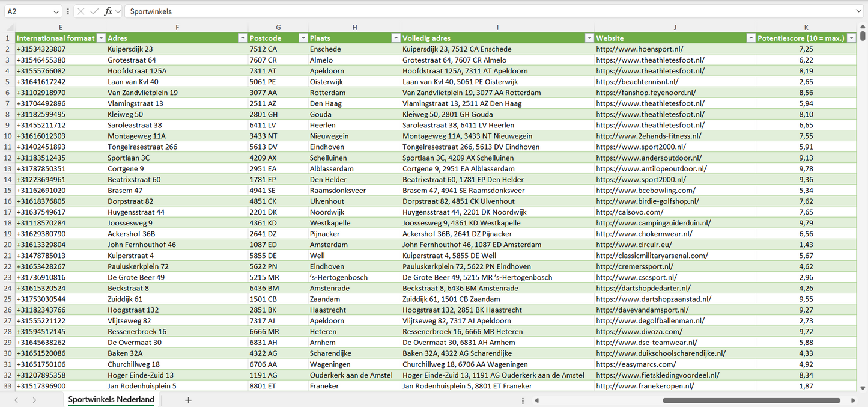Open the filter dropdown on the Plaats column
868x407 pixels.
[x=395, y=38]
